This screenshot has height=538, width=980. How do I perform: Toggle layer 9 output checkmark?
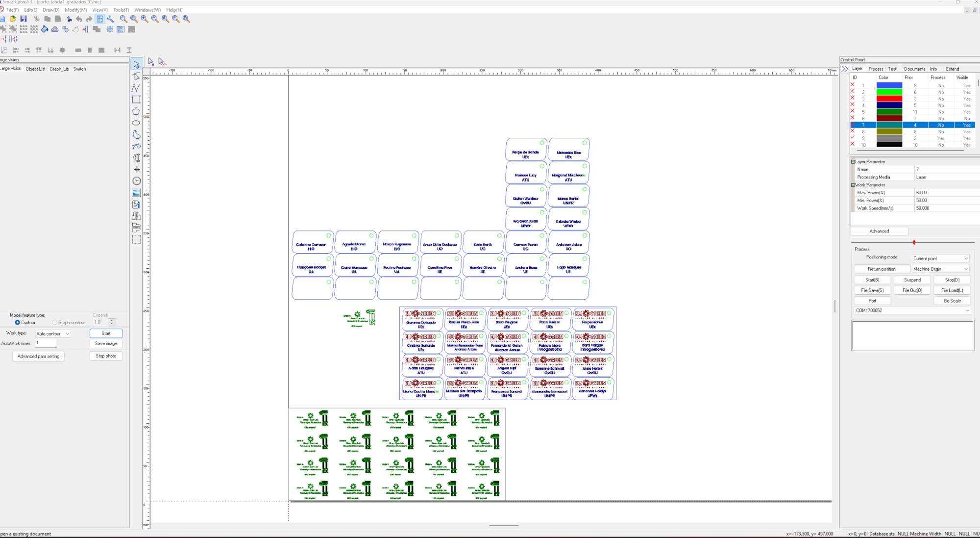pos(853,138)
